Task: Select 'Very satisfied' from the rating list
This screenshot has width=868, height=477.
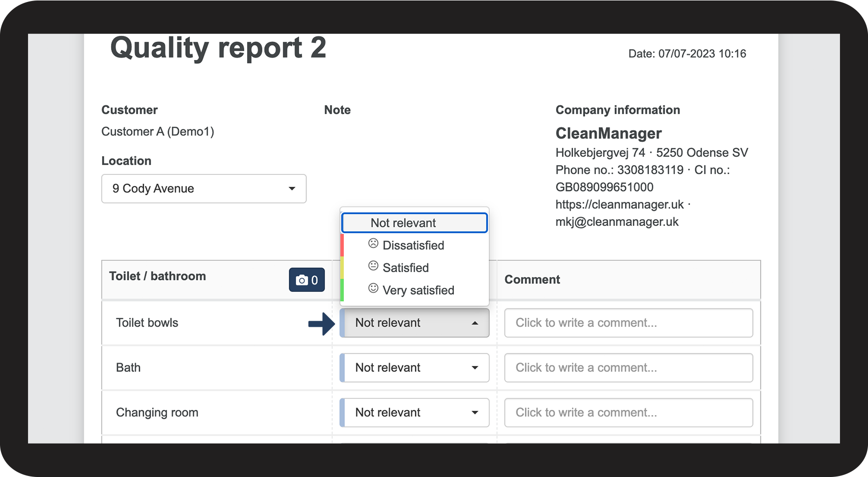Action: 418,290
